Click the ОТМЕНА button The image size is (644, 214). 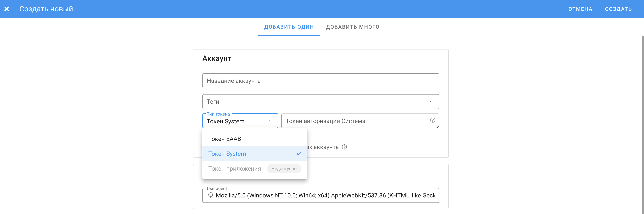[x=580, y=9]
